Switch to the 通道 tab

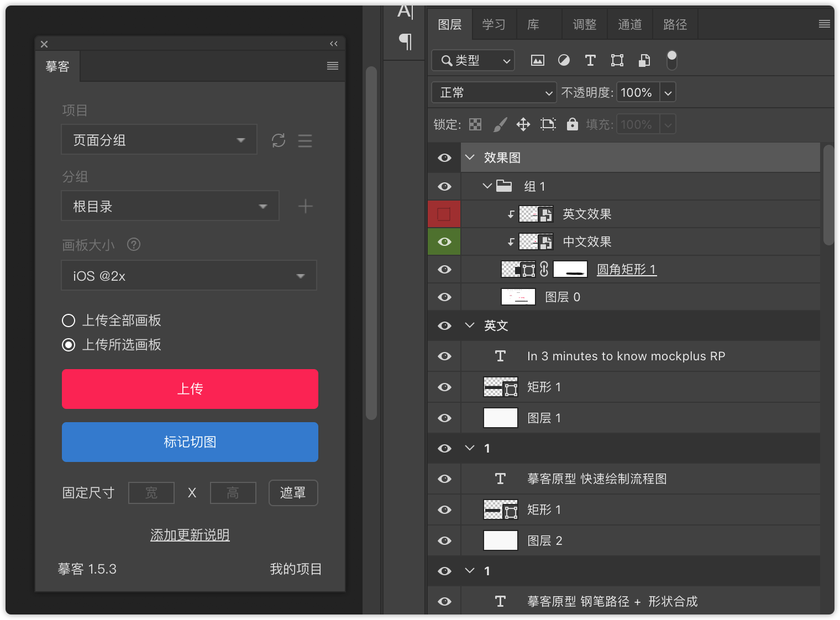coord(630,24)
